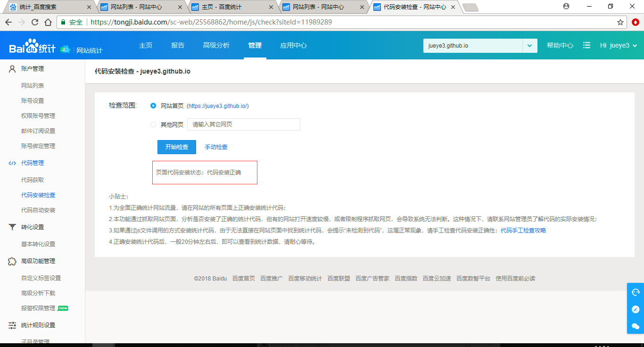644x347 pixels.
Task: Open a new browser tab
Action: pyautogui.click(x=470, y=7)
